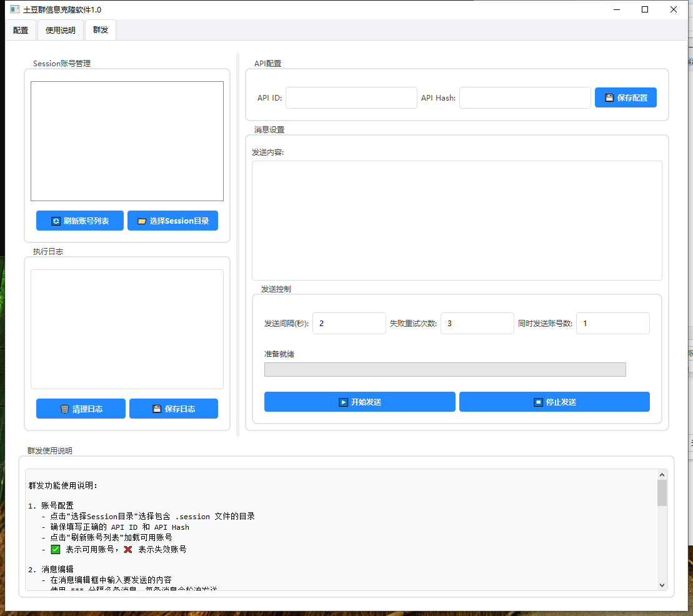Switch to the 配置 tab

coord(21,30)
